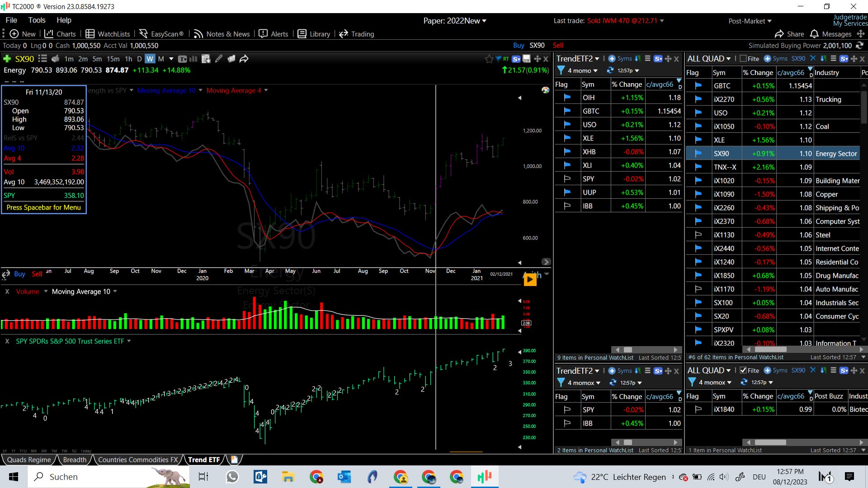
Task: Click refresh icon next to Simulated Buying Power
Action: 859,45
